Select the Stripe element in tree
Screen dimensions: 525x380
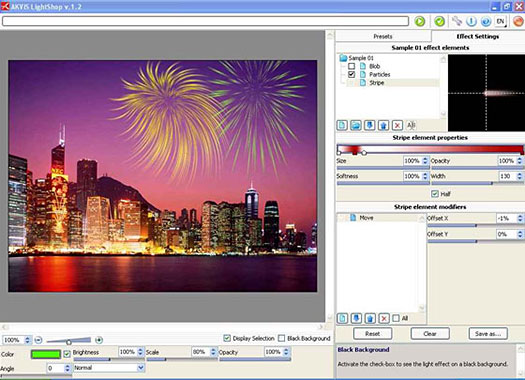[376, 83]
